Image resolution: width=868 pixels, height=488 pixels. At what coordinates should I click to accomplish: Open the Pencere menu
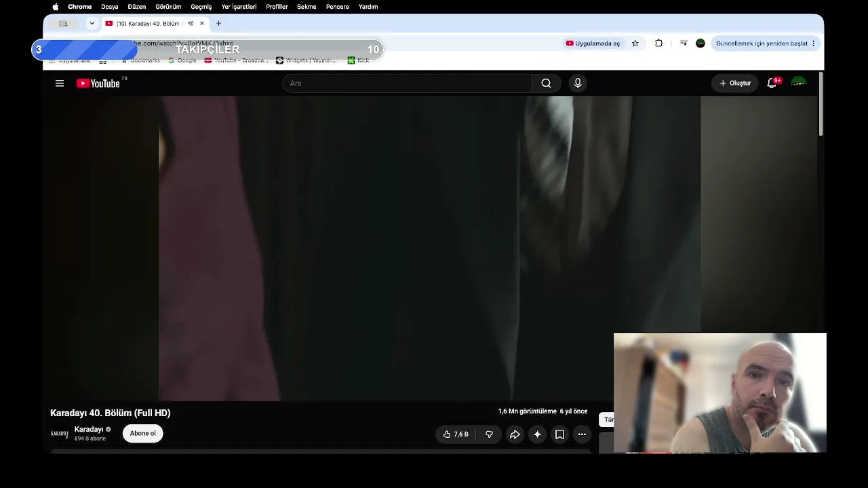pyautogui.click(x=338, y=7)
